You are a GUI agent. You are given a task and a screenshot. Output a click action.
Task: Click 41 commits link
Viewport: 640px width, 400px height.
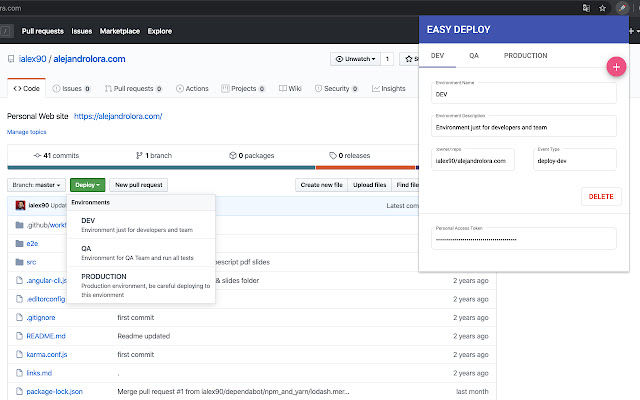pos(56,156)
